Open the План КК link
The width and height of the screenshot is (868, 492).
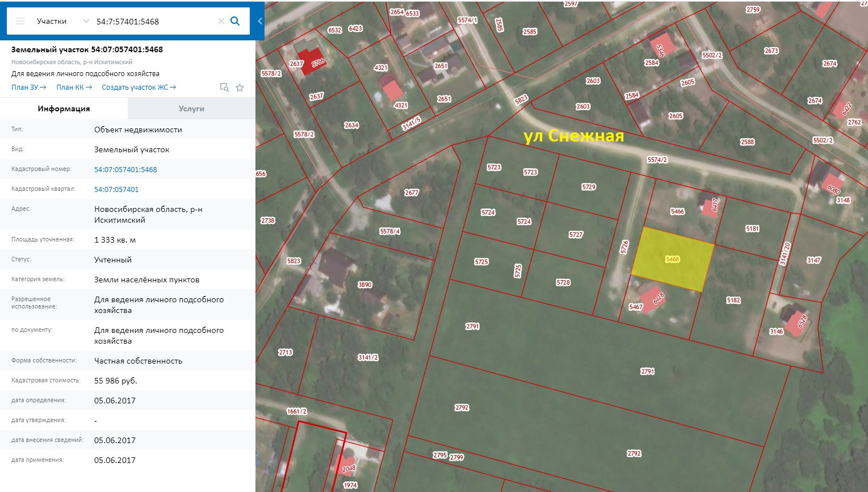(74, 87)
